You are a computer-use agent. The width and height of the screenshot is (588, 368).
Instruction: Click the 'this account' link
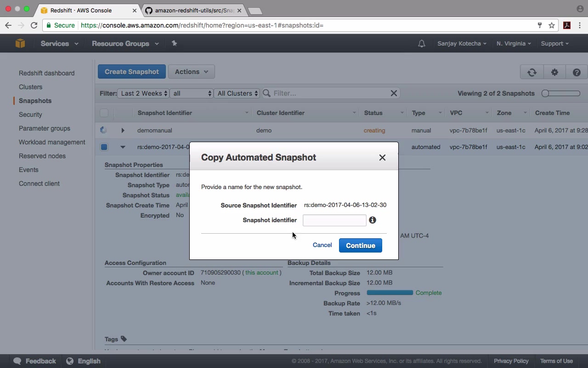tap(262, 273)
